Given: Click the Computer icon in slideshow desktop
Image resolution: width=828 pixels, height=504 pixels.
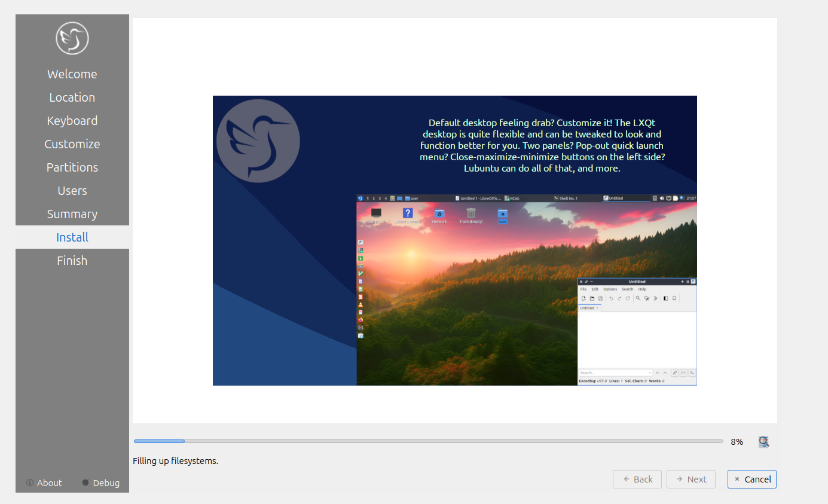Looking at the screenshot, I should pyautogui.click(x=376, y=213).
